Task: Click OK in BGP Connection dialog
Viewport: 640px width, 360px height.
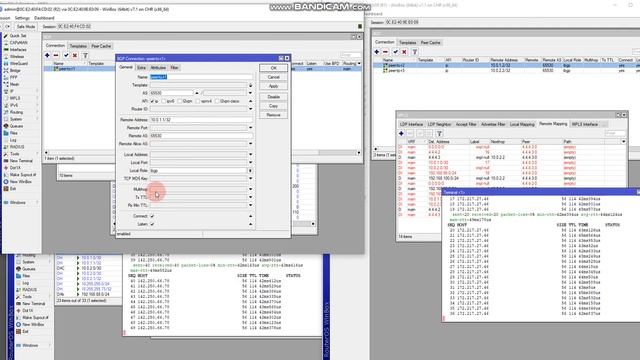Action: (x=273, y=68)
